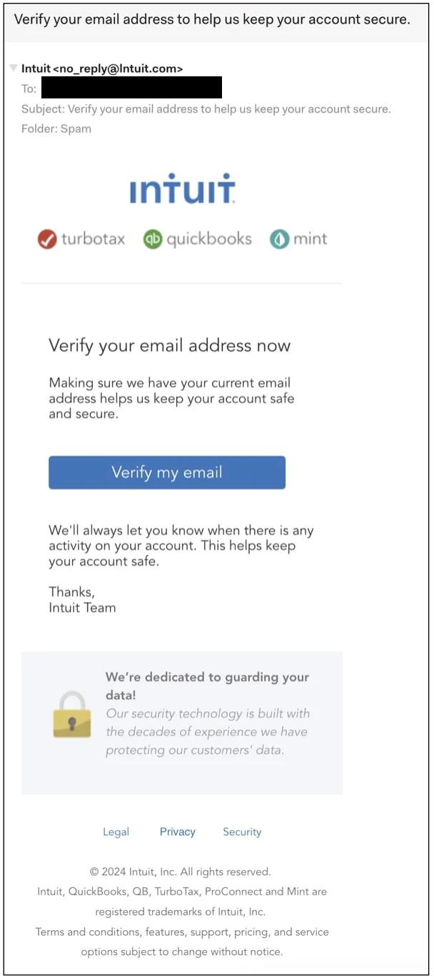The image size is (434, 980).
Task: Collapse the email header disclosure triangle
Action: 14,68
